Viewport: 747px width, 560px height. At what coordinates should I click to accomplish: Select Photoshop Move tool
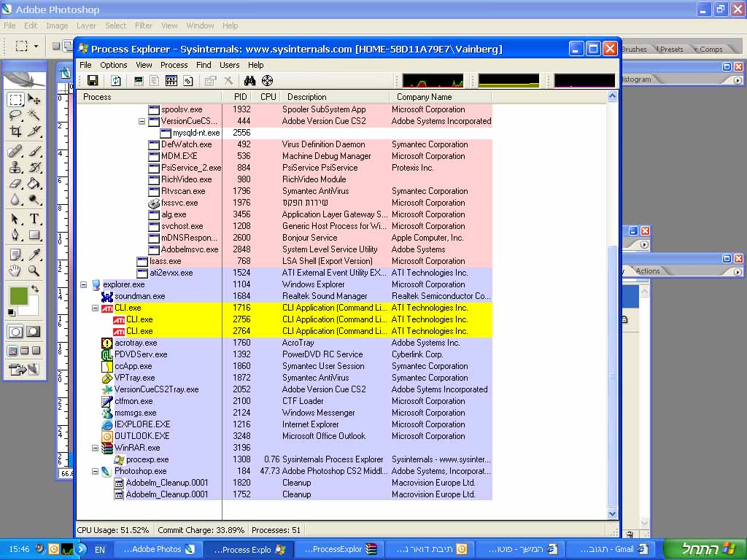[34, 99]
